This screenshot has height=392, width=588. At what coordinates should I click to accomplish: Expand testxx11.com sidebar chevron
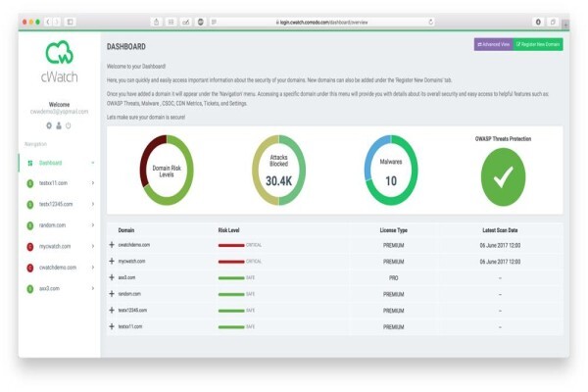coord(93,183)
